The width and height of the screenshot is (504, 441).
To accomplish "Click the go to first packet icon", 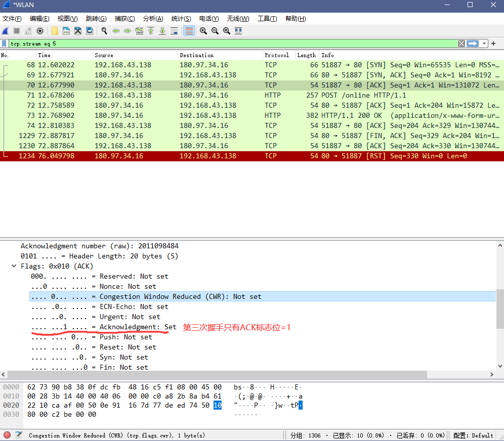I will click(x=150, y=31).
